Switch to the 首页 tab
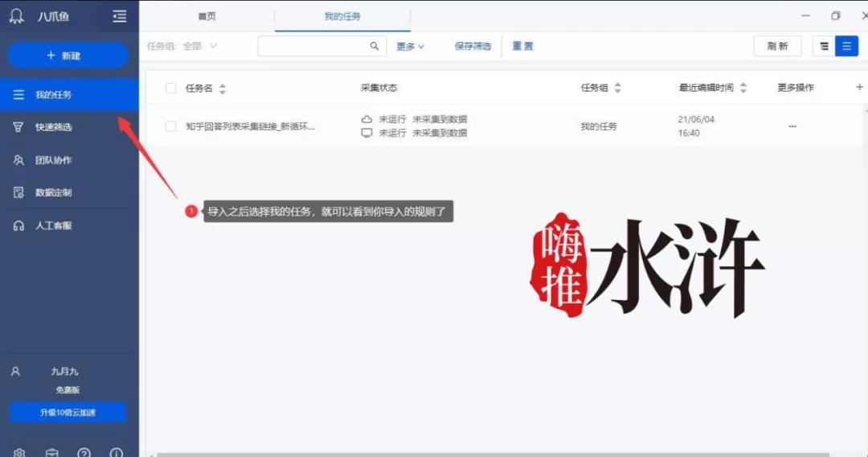Image resolution: width=868 pixels, height=457 pixels. tap(207, 16)
